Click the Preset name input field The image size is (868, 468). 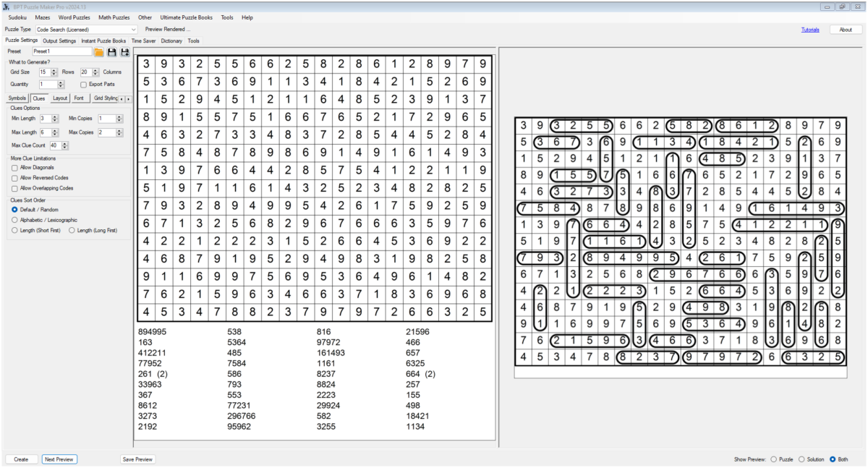coord(61,52)
